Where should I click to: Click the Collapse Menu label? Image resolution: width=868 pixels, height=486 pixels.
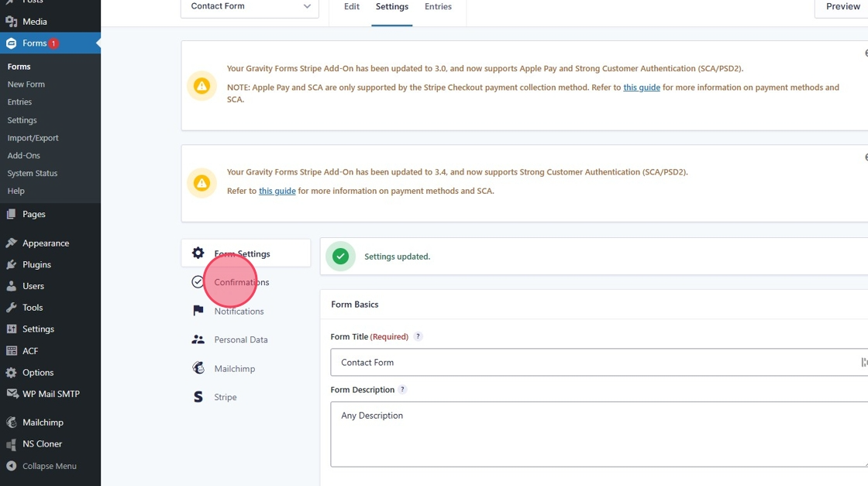click(x=50, y=466)
